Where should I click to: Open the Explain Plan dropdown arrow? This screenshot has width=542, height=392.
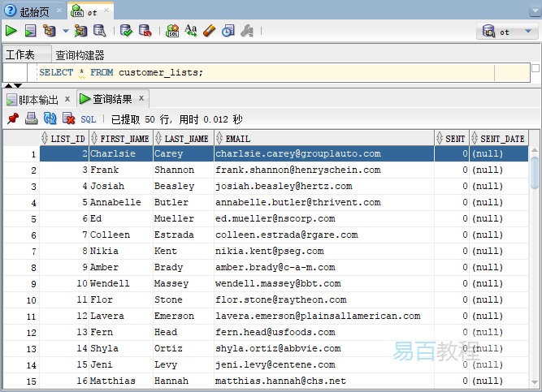(x=65, y=31)
